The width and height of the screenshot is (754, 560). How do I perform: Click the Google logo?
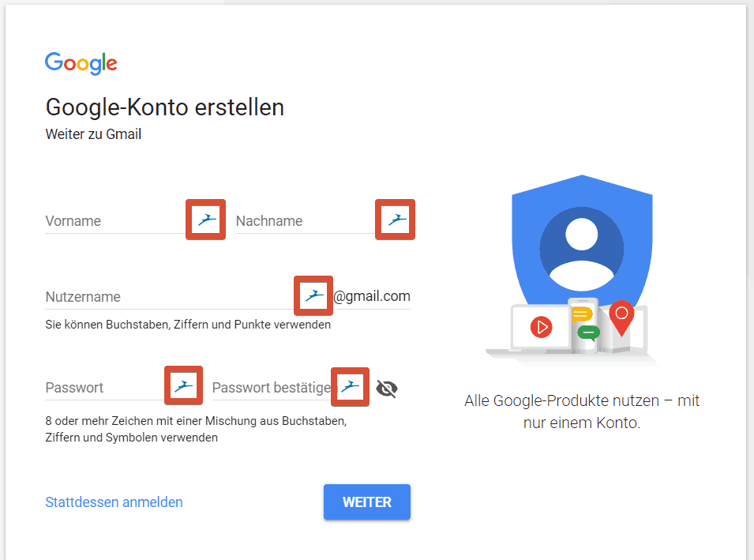pyautogui.click(x=81, y=63)
